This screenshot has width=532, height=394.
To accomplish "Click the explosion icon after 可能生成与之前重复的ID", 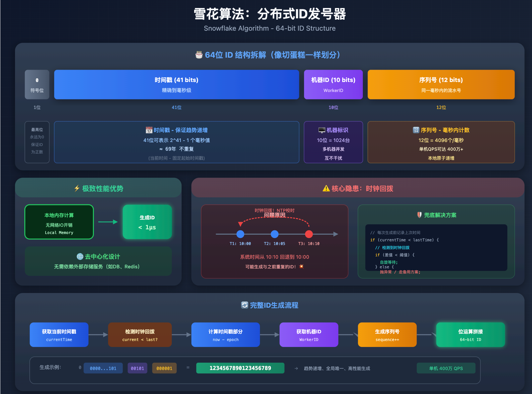I will click(x=301, y=267).
